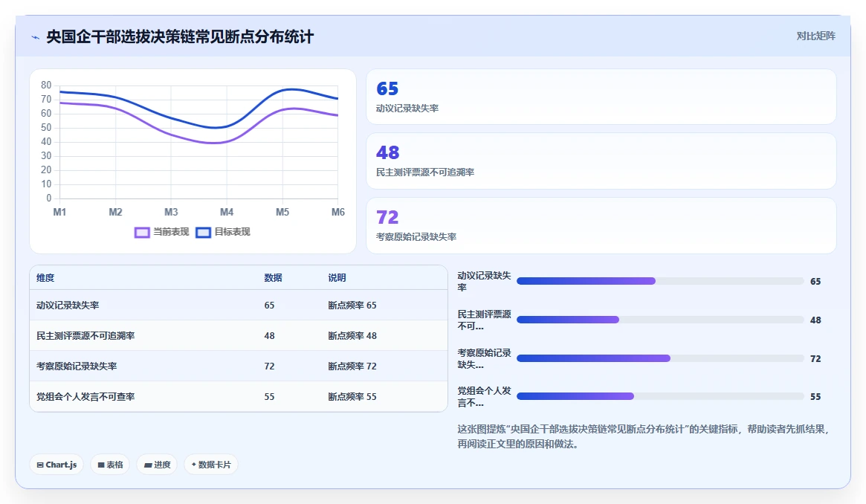This screenshot has width=866, height=504.
Task: Select the 72 考察原始记录缺失率 card
Action: tap(601, 225)
